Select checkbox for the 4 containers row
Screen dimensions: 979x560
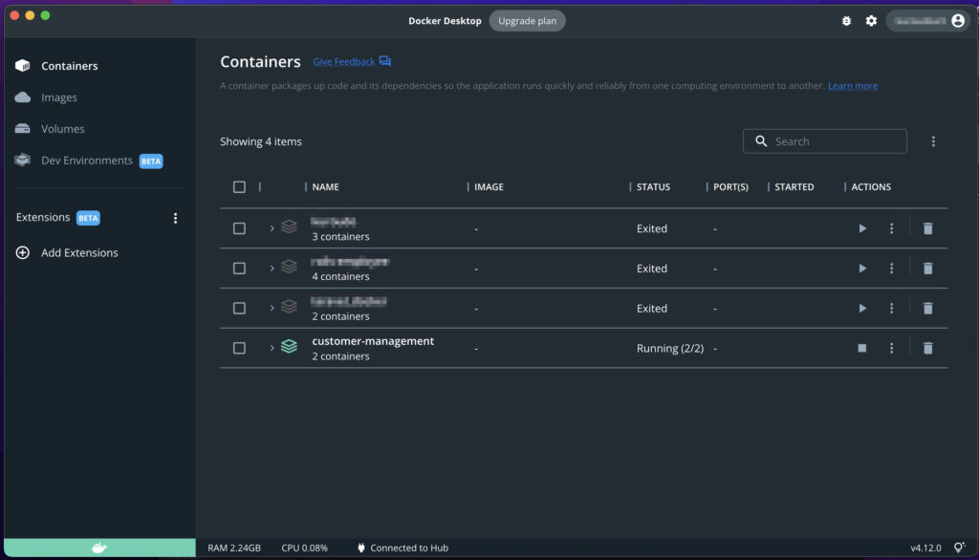[x=239, y=269]
